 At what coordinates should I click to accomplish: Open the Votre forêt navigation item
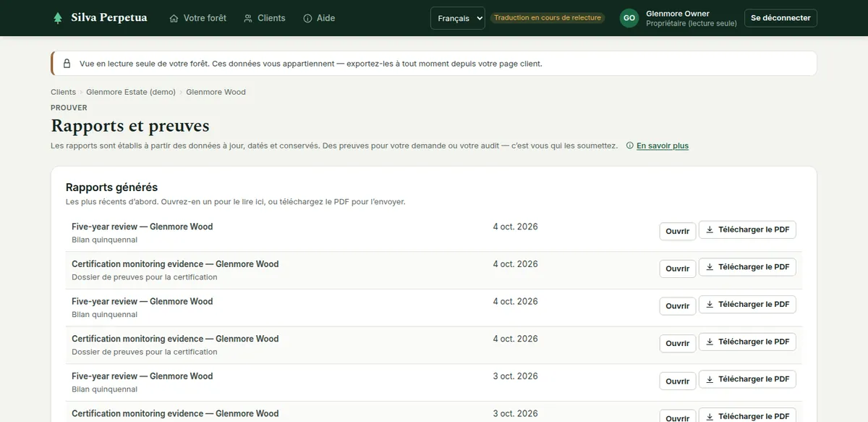[197, 18]
